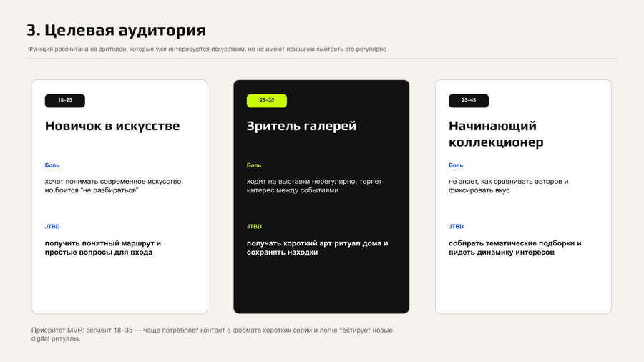This screenshot has height=362, width=644.
Task: Click the 'Начинающий коллекционер' card title
Action: 496,134
